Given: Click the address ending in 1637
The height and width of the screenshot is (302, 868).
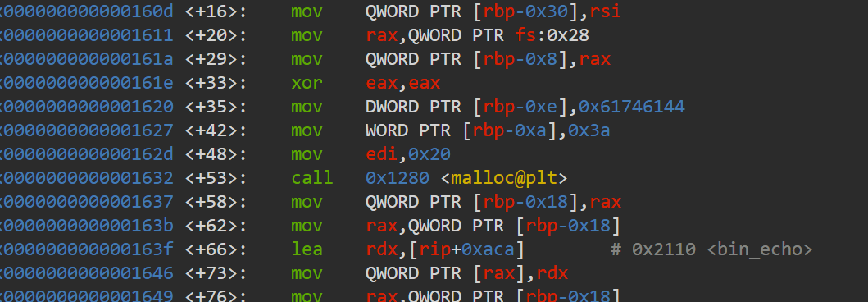Looking at the screenshot, I should tap(86, 202).
